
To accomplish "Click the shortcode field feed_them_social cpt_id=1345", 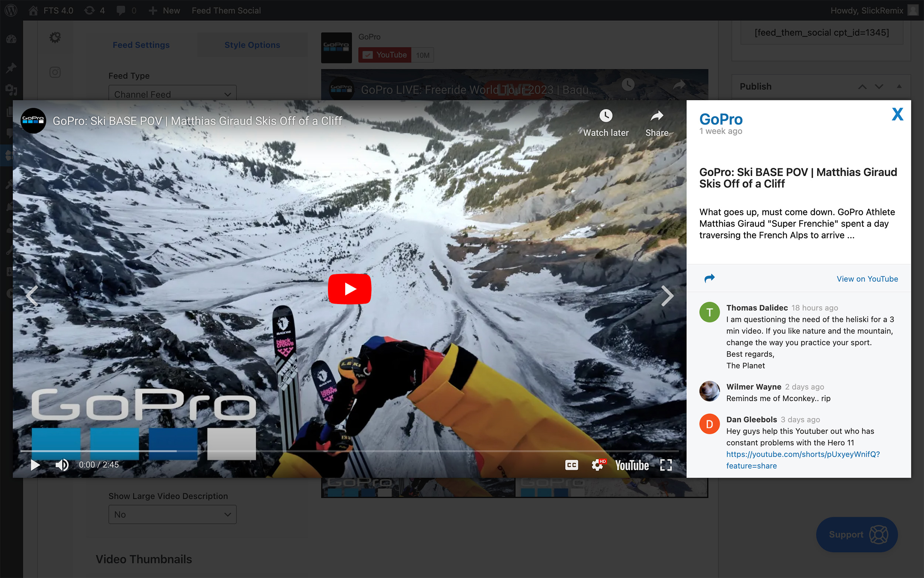I will (x=821, y=33).
